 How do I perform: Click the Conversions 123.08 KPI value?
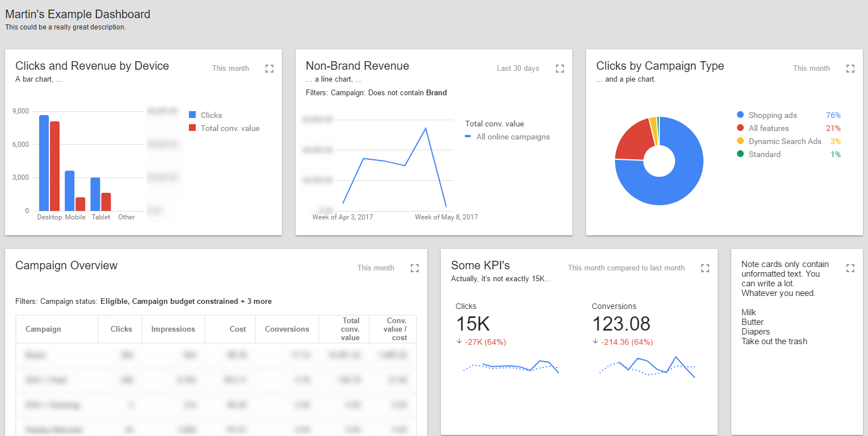click(621, 324)
